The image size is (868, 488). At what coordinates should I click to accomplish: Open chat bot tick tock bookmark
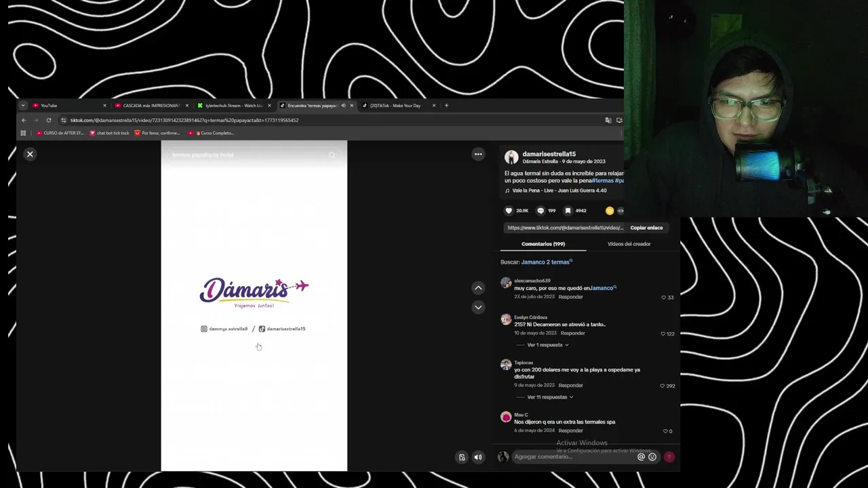[109, 133]
